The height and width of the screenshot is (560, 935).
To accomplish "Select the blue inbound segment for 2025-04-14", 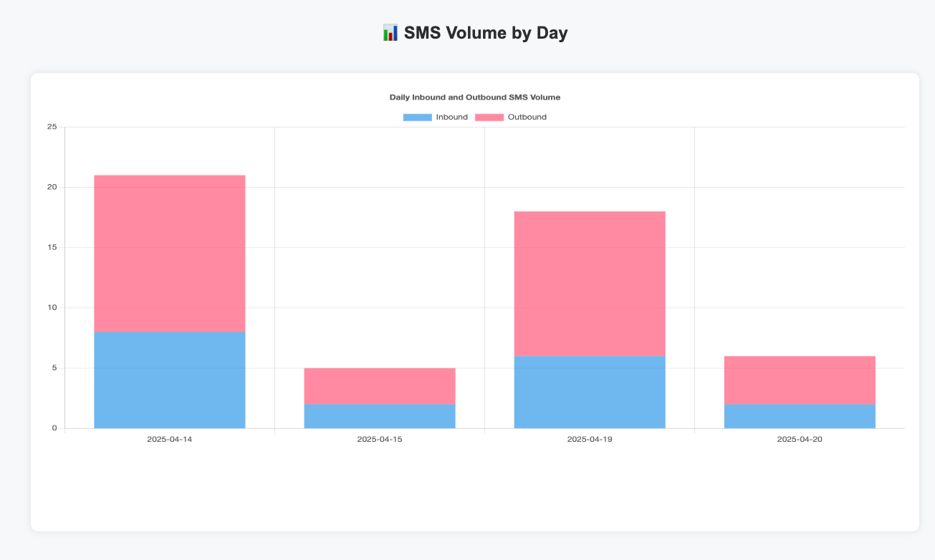I will [x=169, y=380].
